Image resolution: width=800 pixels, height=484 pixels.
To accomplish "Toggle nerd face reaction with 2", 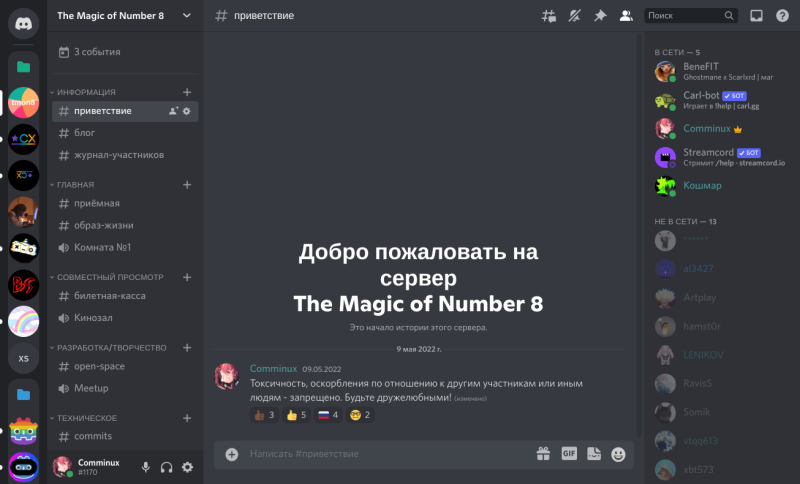I will pos(360,415).
